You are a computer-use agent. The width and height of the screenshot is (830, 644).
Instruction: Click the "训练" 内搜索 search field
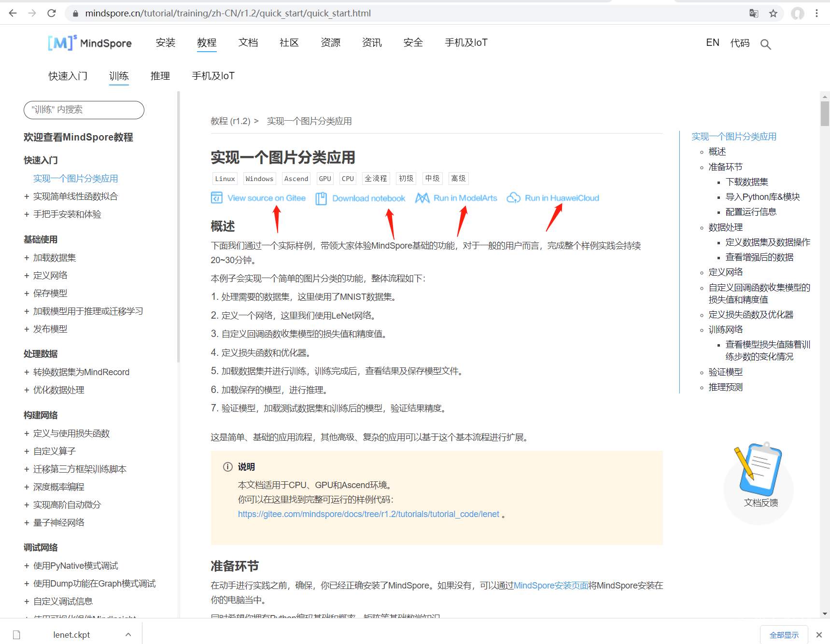[x=84, y=110]
